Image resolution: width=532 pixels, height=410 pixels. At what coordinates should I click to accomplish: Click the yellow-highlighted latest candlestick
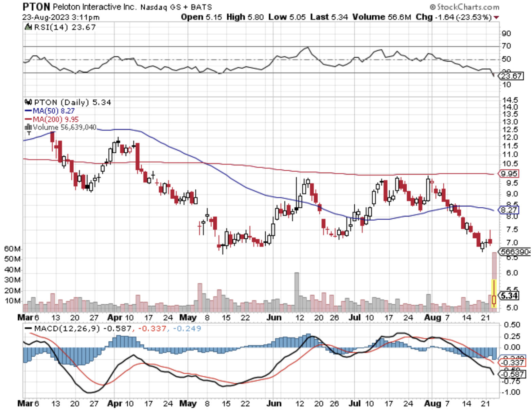(494, 294)
